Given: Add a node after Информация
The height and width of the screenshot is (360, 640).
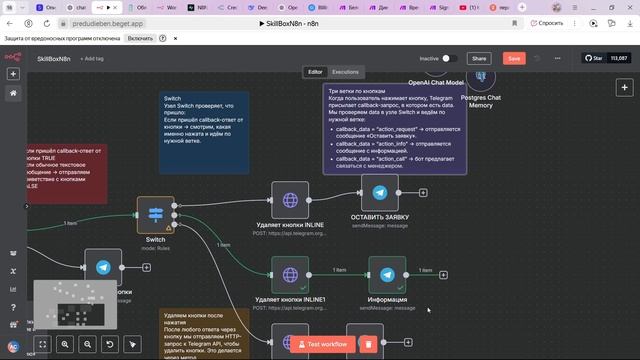Looking at the screenshot, I should pos(443,275).
